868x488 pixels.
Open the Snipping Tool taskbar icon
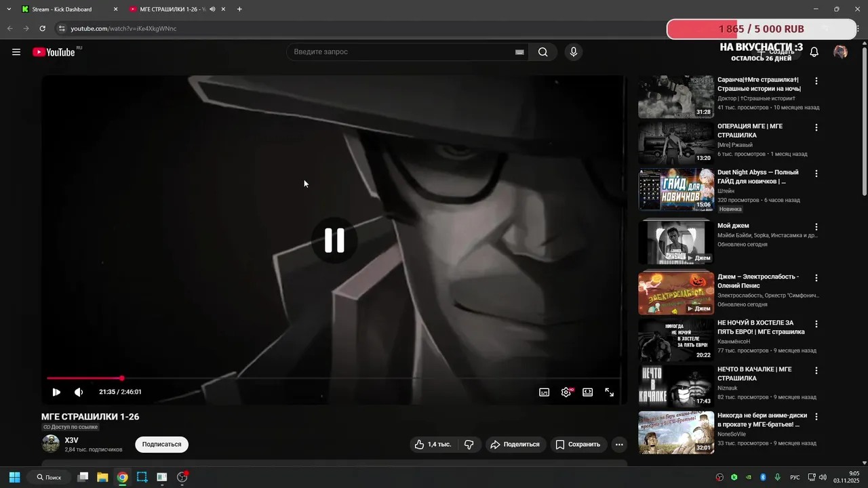point(142,477)
